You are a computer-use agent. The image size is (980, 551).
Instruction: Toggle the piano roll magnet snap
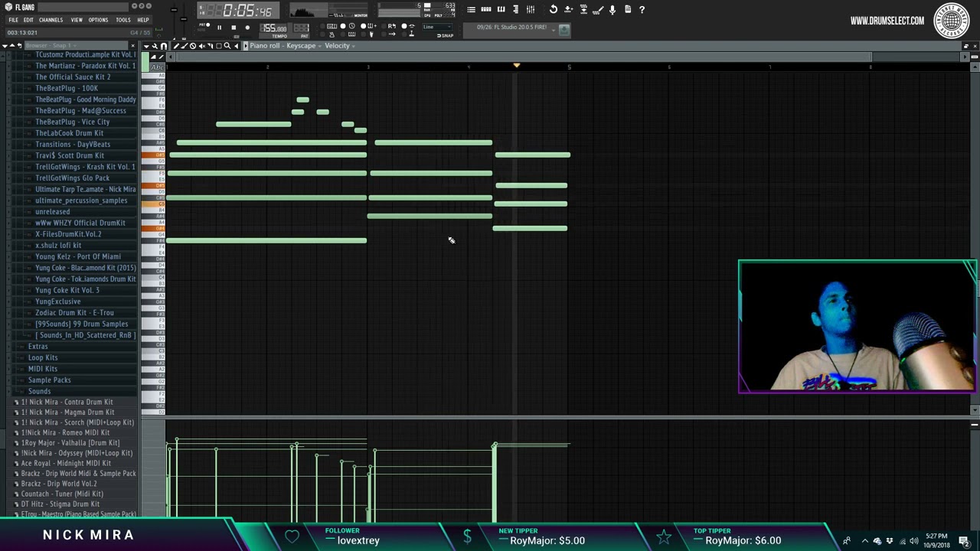tap(163, 46)
